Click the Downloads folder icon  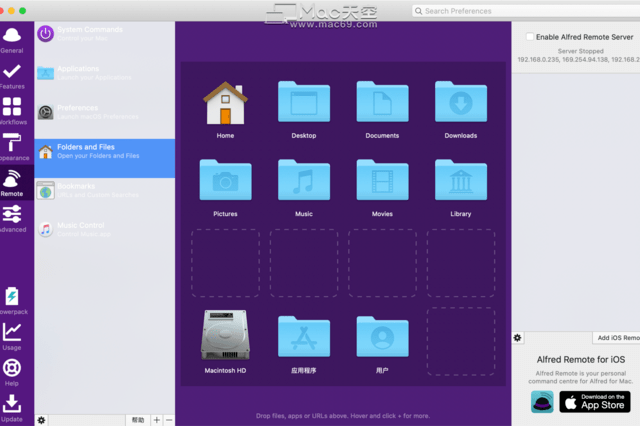461,102
